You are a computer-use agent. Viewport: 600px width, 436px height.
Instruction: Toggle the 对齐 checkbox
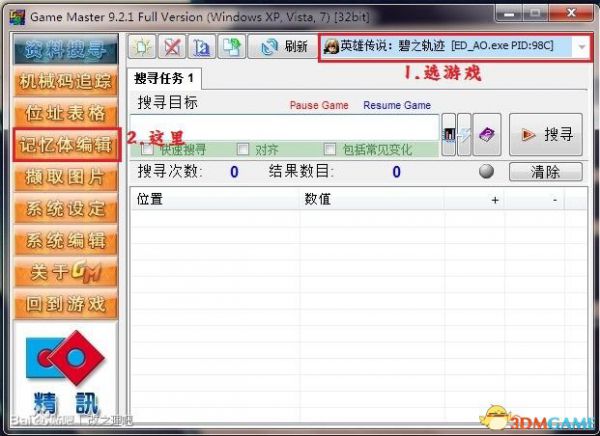click(243, 150)
